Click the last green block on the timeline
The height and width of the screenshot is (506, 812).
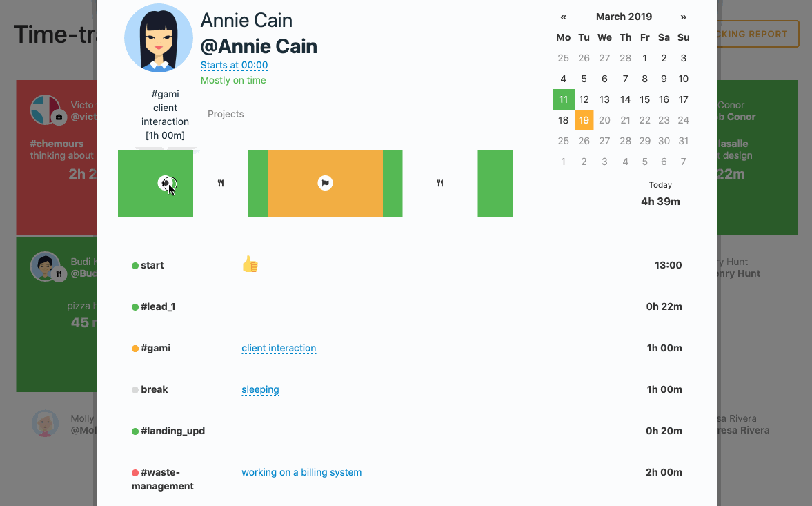click(495, 184)
